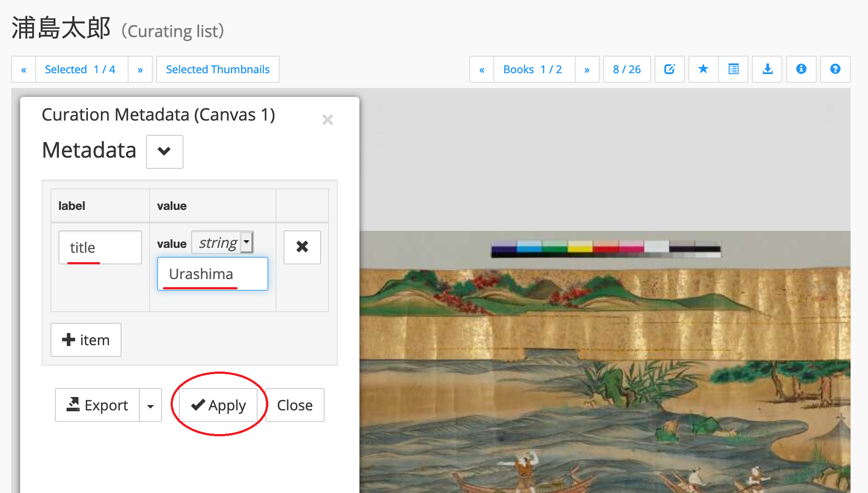The width and height of the screenshot is (868, 493).
Task: Edit the title label input field
Action: [x=100, y=247]
